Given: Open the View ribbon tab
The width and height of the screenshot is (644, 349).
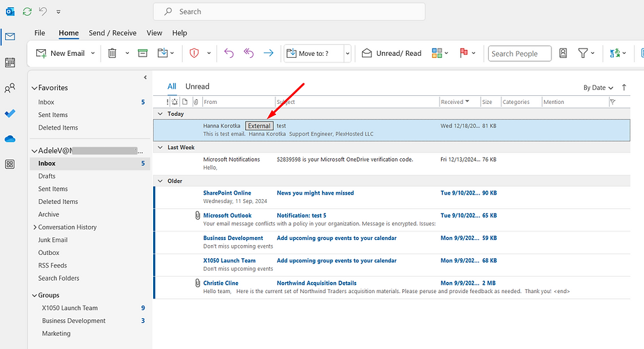Looking at the screenshot, I should [x=154, y=33].
